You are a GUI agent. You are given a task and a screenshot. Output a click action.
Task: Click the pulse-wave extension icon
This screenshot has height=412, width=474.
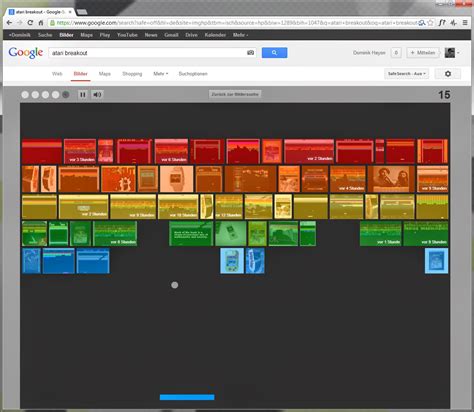[x=453, y=23]
